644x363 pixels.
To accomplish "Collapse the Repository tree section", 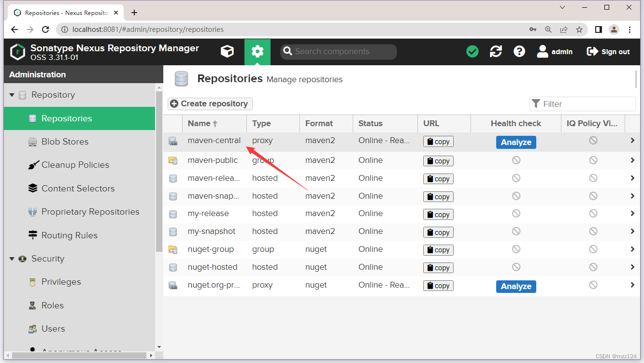I will click(x=12, y=95).
